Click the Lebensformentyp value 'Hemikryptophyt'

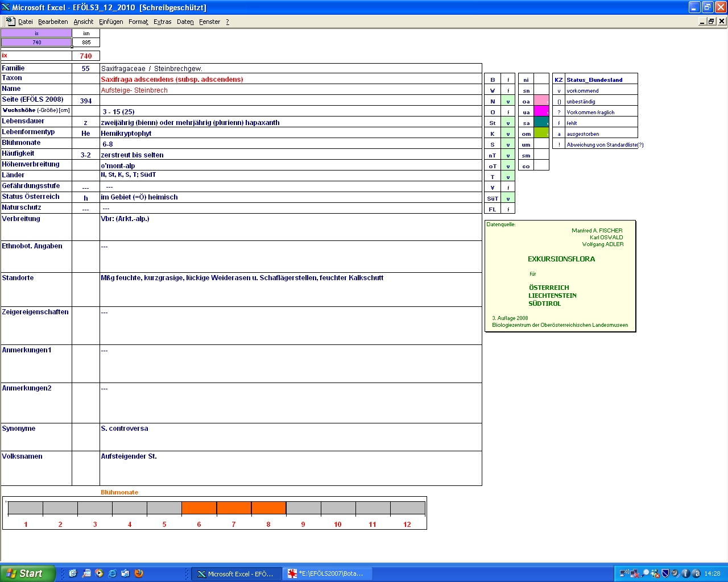point(126,133)
